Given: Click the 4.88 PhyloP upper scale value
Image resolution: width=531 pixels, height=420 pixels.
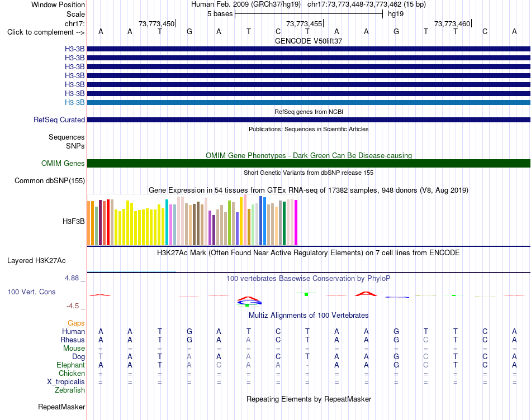Looking at the screenshot, I should pyautogui.click(x=72, y=278).
